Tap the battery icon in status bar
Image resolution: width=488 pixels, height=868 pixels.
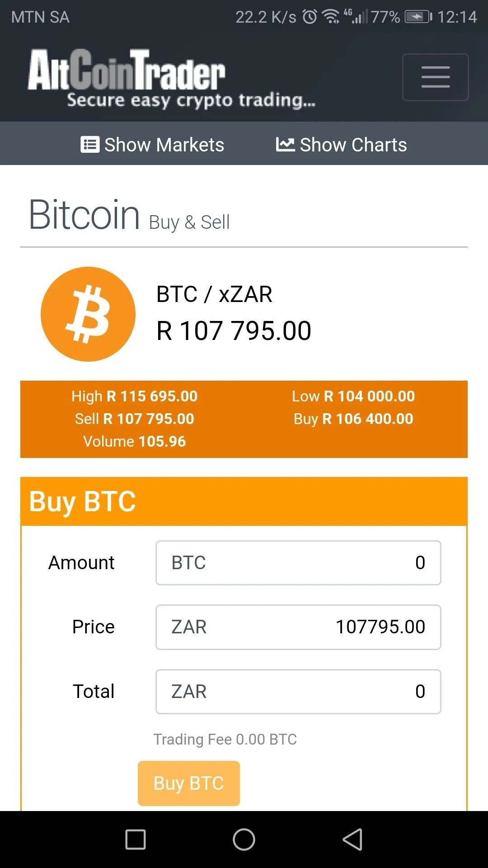click(x=418, y=17)
